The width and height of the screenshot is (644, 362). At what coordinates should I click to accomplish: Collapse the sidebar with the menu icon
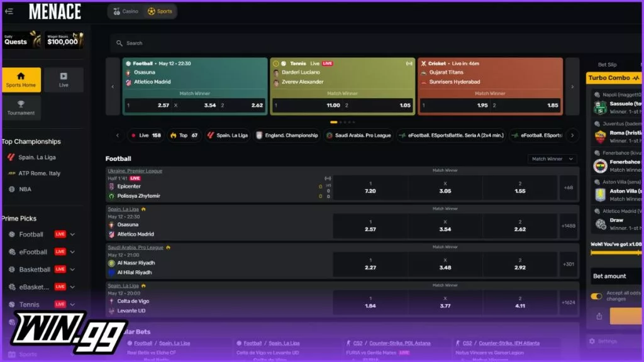[x=9, y=11]
